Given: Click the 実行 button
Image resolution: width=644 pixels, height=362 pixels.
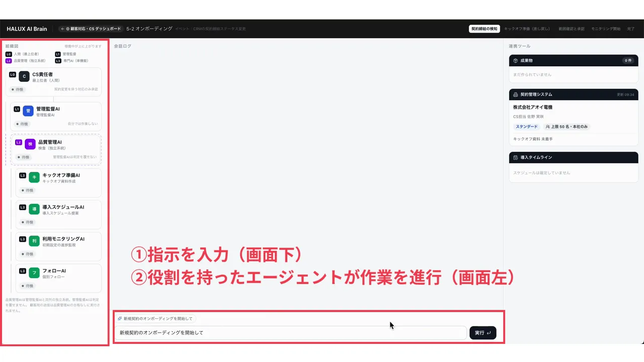Looking at the screenshot, I should [x=483, y=333].
